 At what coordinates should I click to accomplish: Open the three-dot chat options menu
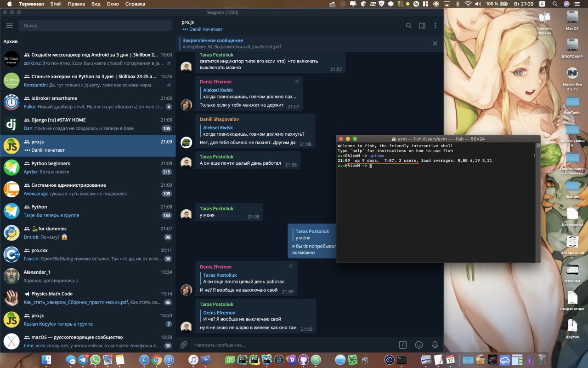[435, 26]
